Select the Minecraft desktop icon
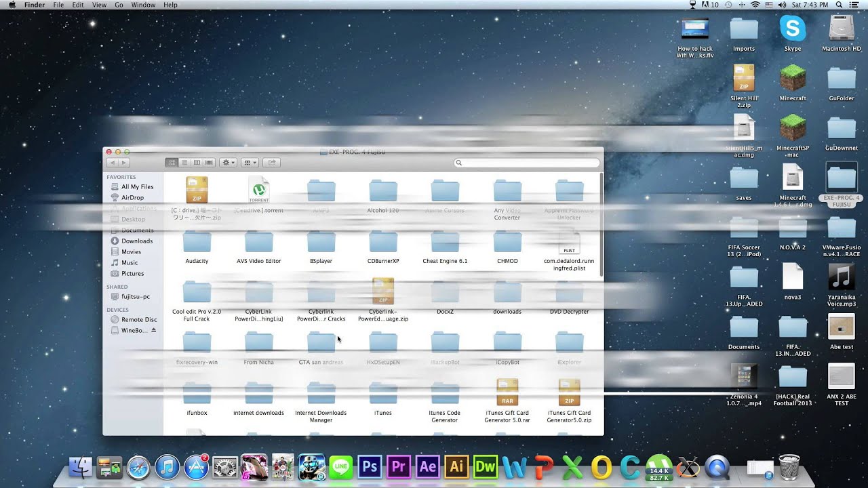Viewport: 868px width, 488px height. pos(793,79)
